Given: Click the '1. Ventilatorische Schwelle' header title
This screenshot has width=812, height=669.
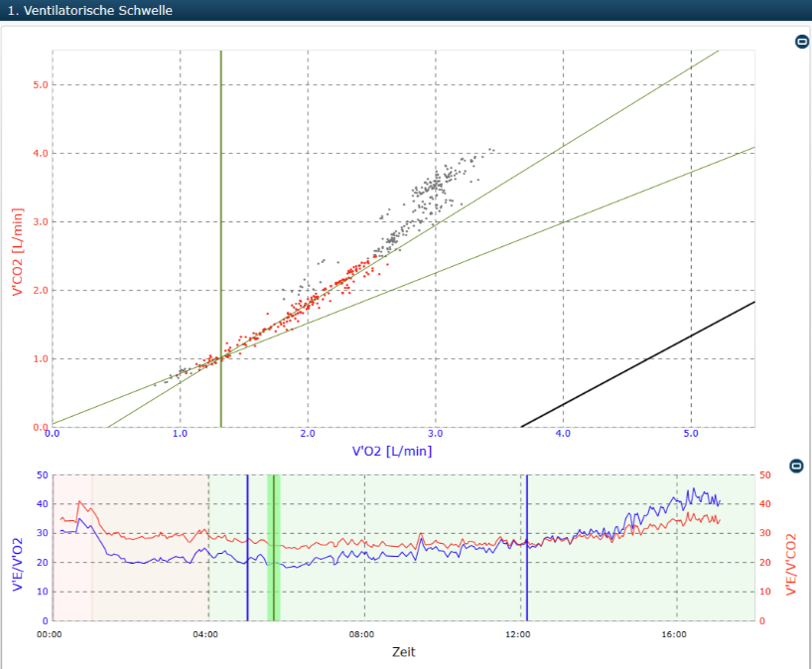Looking at the screenshot, I should (x=89, y=10).
